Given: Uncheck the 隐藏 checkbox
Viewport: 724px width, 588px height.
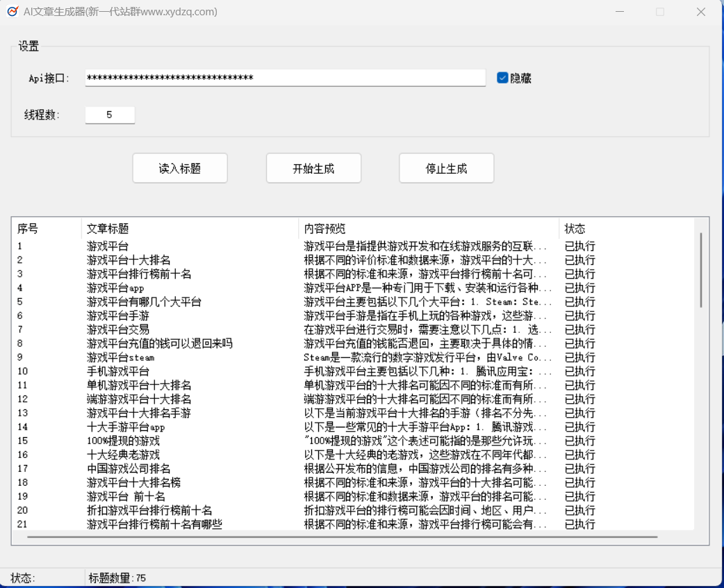Looking at the screenshot, I should (502, 78).
